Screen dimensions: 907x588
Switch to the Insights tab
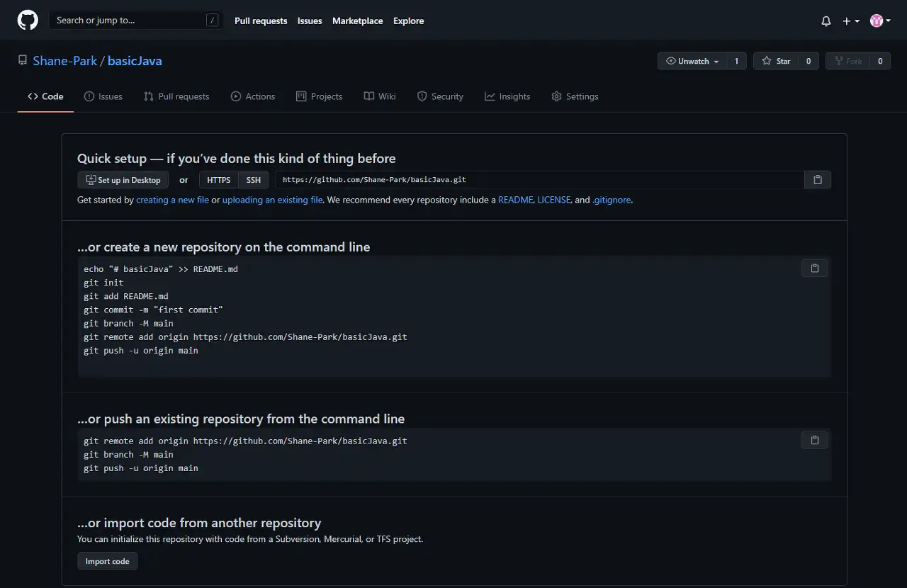507,96
